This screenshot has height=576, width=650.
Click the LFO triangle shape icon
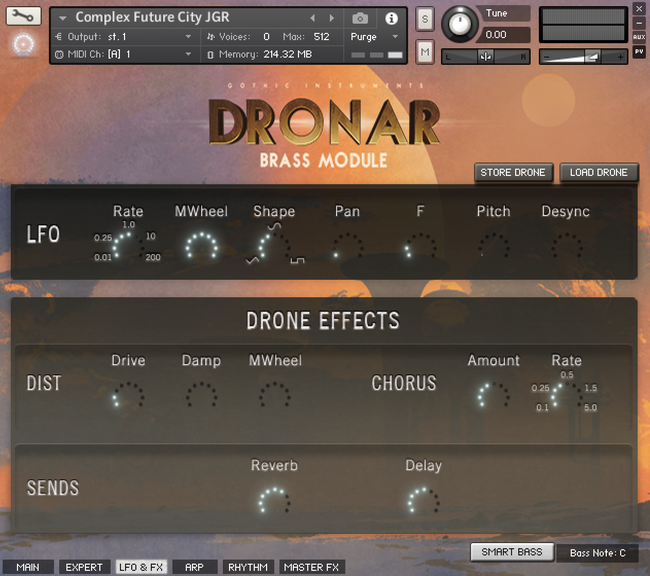pos(252,260)
